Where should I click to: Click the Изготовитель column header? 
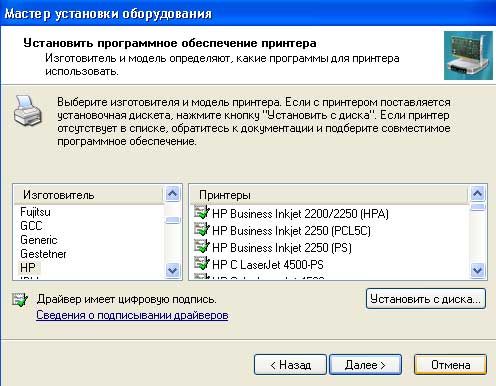coord(89,195)
